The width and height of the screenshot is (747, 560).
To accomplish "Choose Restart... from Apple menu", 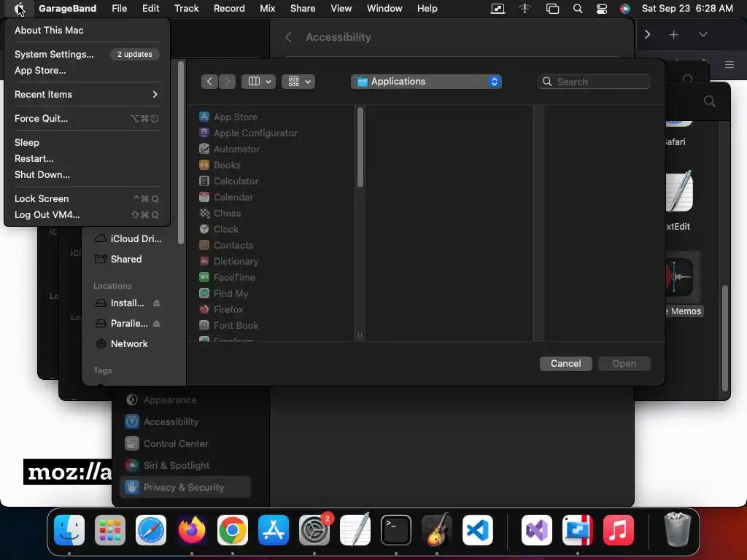I will pos(87,158).
